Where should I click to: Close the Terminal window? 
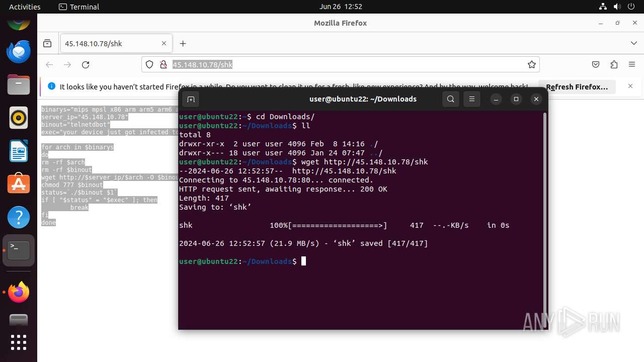(x=536, y=99)
